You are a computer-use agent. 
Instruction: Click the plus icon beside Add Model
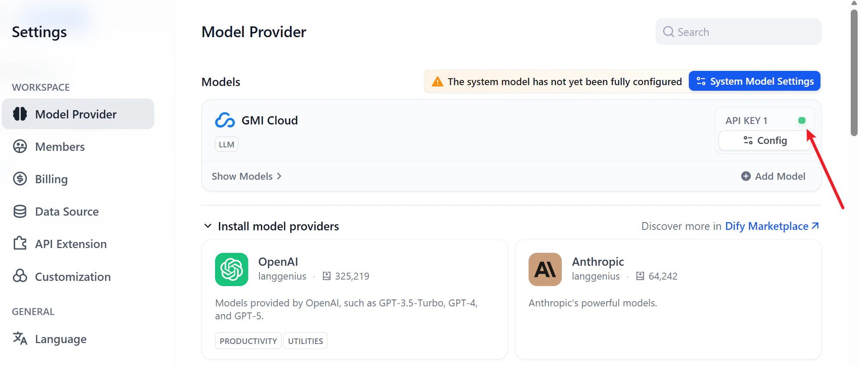pyautogui.click(x=746, y=176)
